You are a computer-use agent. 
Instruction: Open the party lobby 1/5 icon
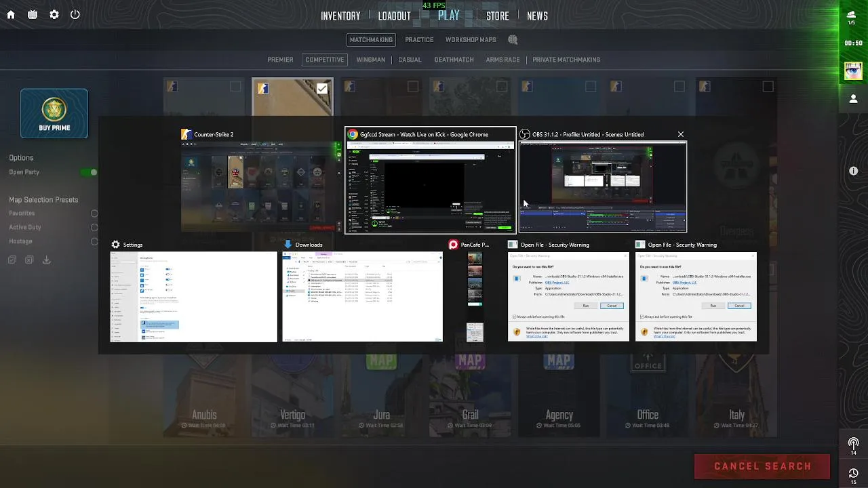point(852,17)
